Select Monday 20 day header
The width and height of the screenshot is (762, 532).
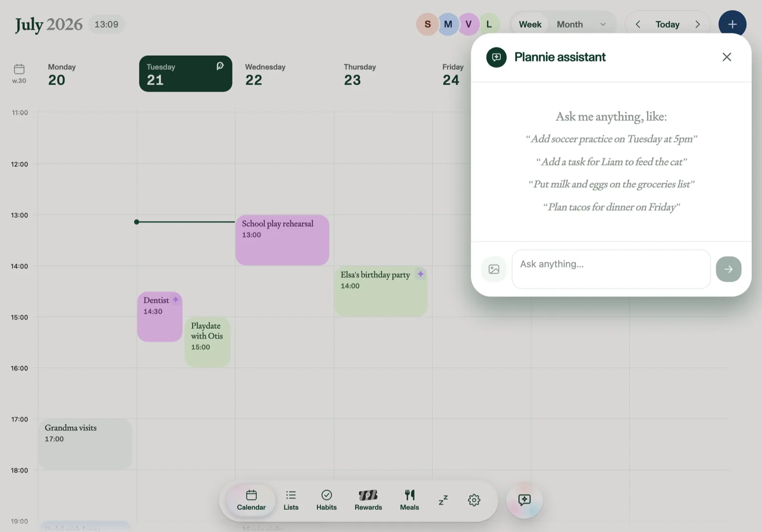pyautogui.click(x=62, y=74)
